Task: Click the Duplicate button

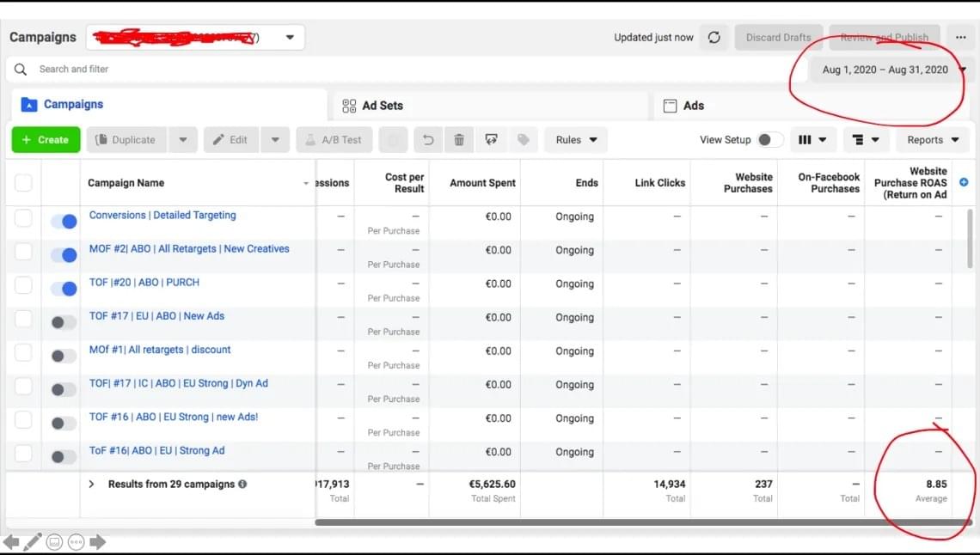Action: [x=127, y=140]
